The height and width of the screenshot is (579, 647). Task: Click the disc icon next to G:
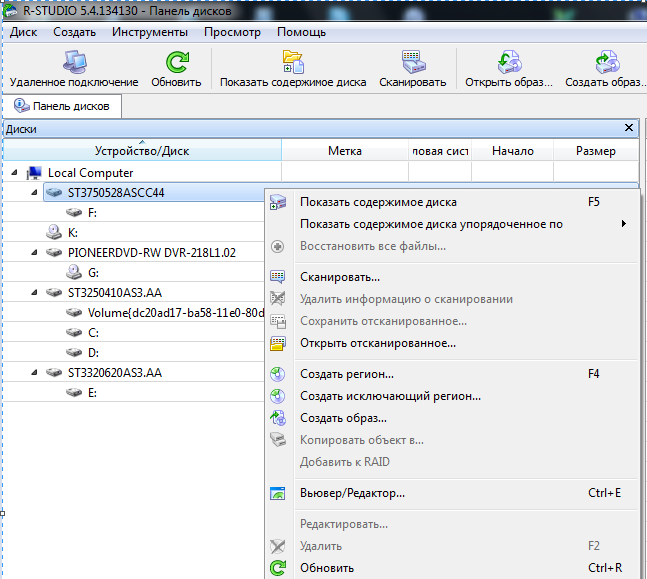coord(74,272)
